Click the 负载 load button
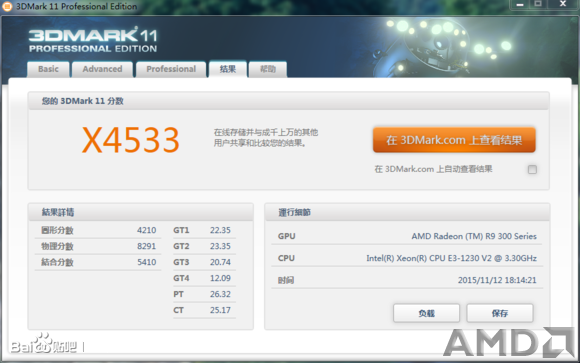 (426, 313)
